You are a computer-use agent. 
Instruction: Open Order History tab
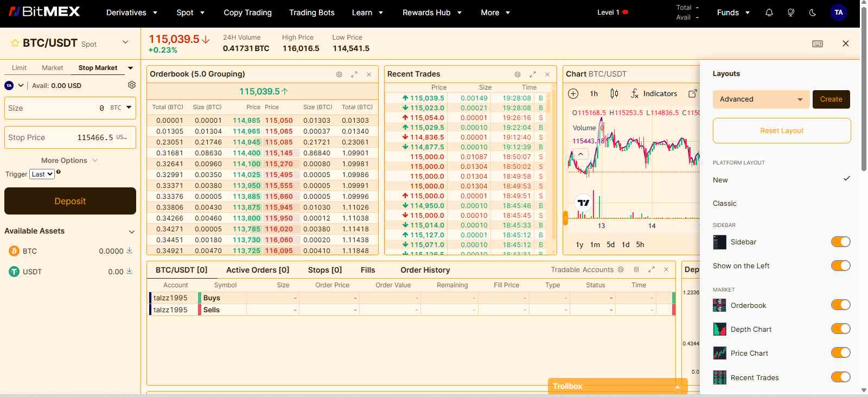point(425,270)
